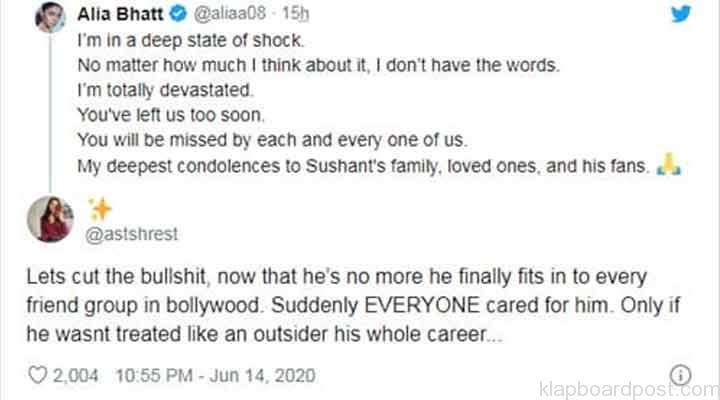Open Alia Bhatt's profile picture
720x400 pixels.
click(51, 19)
